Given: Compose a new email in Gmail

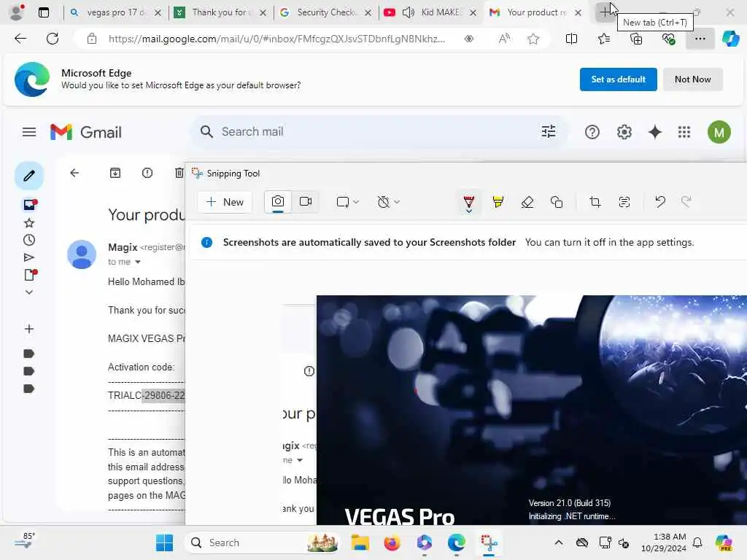Looking at the screenshot, I should pyautogui.click(x=29, y=176).
